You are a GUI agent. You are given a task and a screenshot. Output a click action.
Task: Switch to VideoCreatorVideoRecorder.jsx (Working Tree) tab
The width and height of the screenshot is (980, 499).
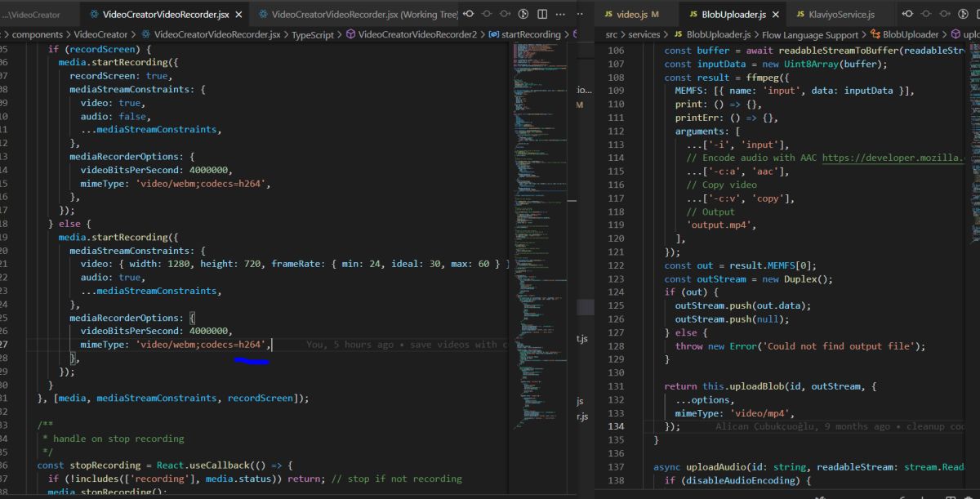[x=354, y=15]
